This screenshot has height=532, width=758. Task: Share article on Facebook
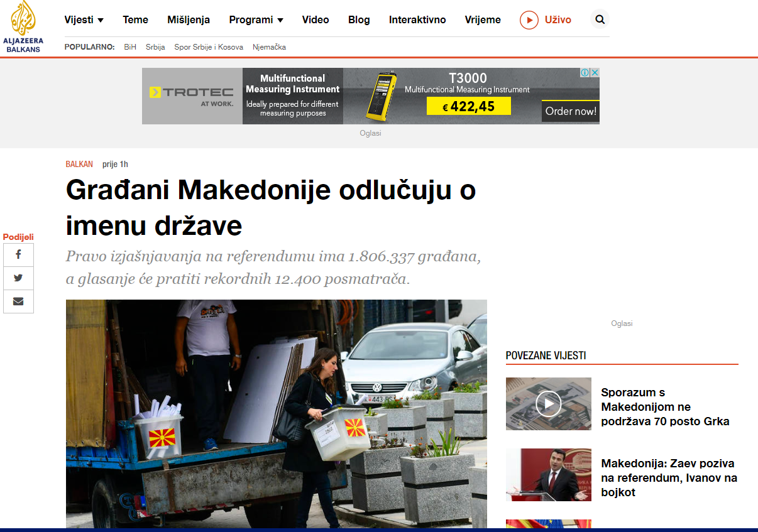click(18, 255)
